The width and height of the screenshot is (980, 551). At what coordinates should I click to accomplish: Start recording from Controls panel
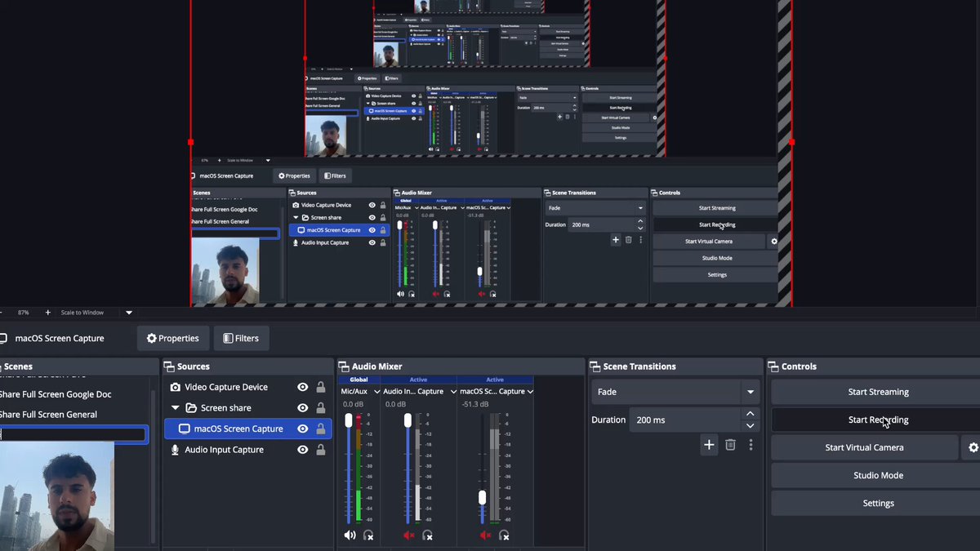tap(877, 420)
